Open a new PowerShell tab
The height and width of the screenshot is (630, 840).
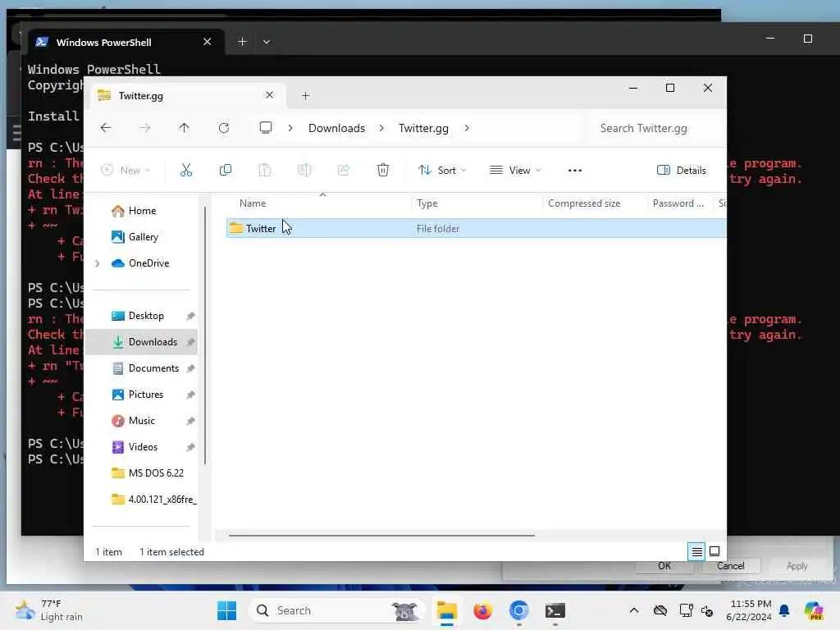(242, 42)
